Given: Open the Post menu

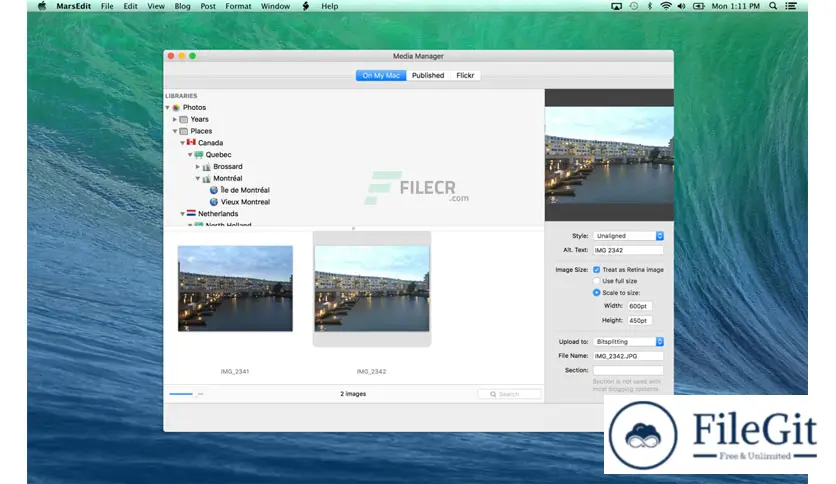Looking at the screenshot, I should tap(208, 6).
